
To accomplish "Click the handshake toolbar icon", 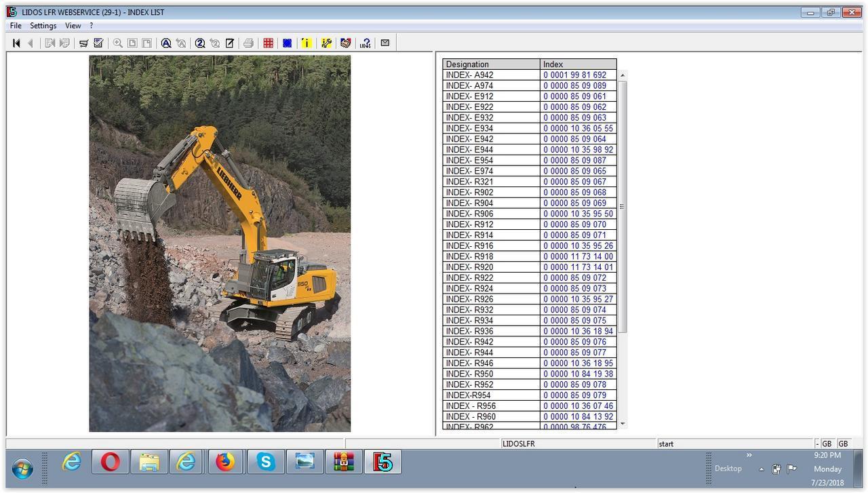I will [x=346, y=43].
